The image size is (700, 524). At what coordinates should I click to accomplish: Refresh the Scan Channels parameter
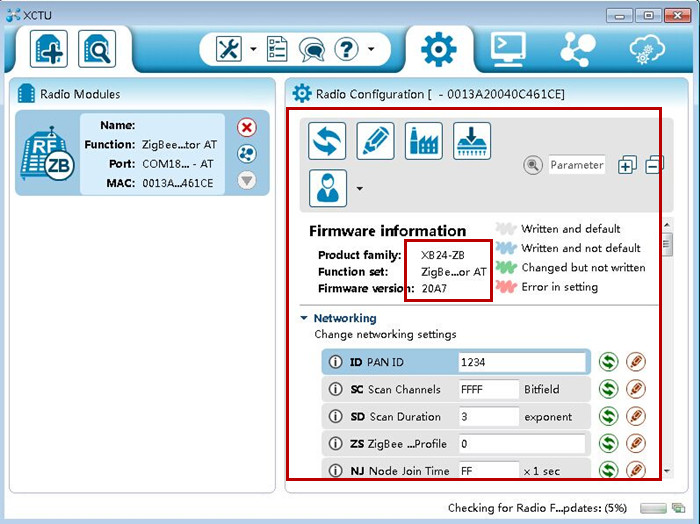608,389
